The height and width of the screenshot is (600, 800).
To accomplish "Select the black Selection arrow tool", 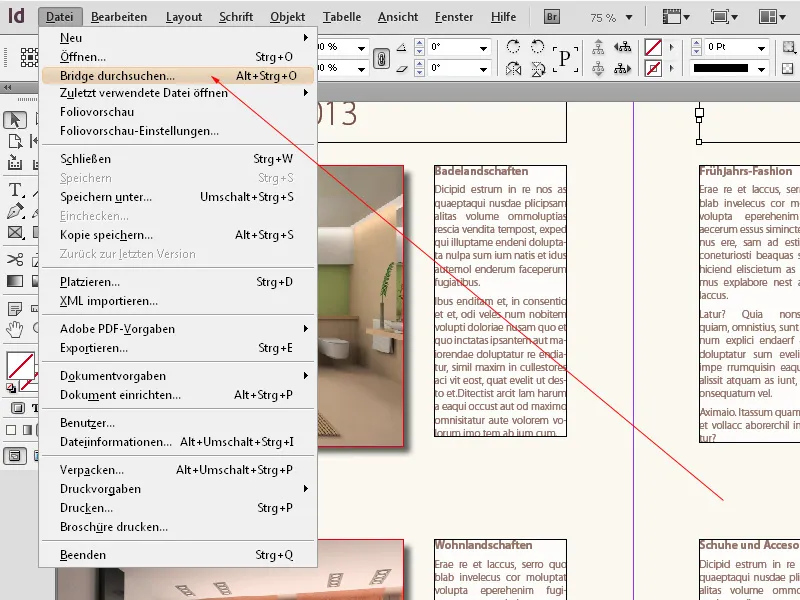I will pyautogui.click(x=14, y=118).
